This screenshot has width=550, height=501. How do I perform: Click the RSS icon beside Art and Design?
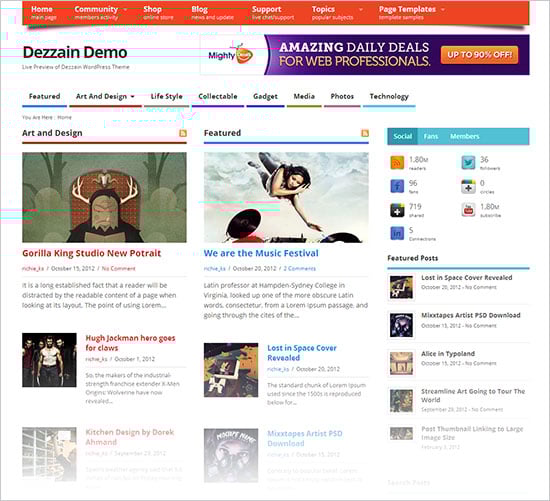coord(183,133)
